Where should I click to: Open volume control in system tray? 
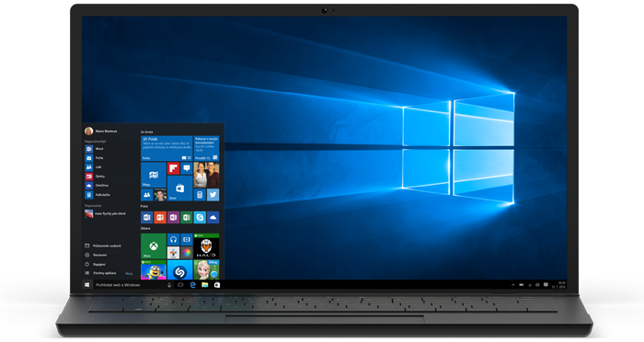537,284
